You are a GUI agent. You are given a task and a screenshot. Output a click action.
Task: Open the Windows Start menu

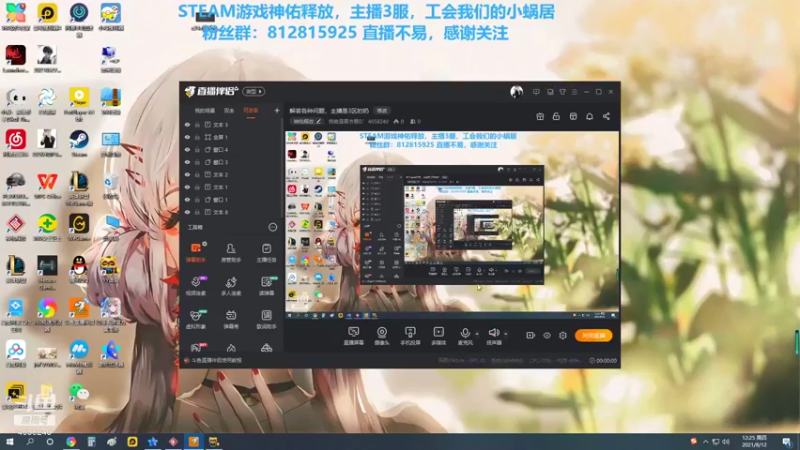[x=10, y=441]
